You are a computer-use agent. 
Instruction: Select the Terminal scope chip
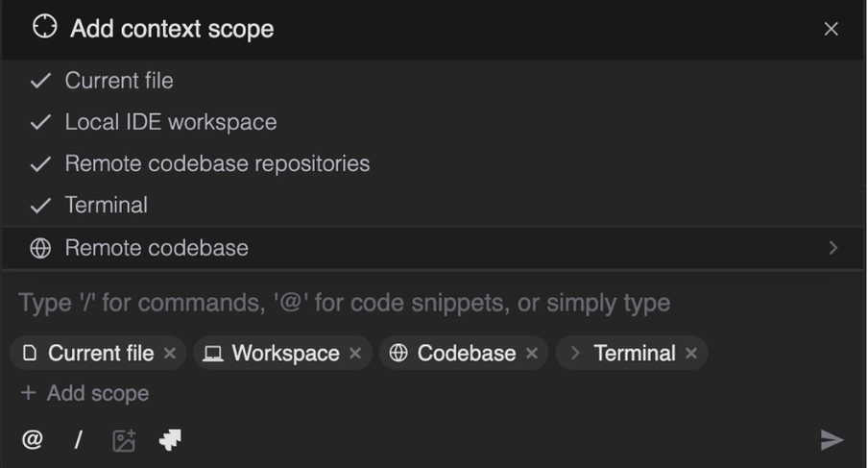coord(634,354)
